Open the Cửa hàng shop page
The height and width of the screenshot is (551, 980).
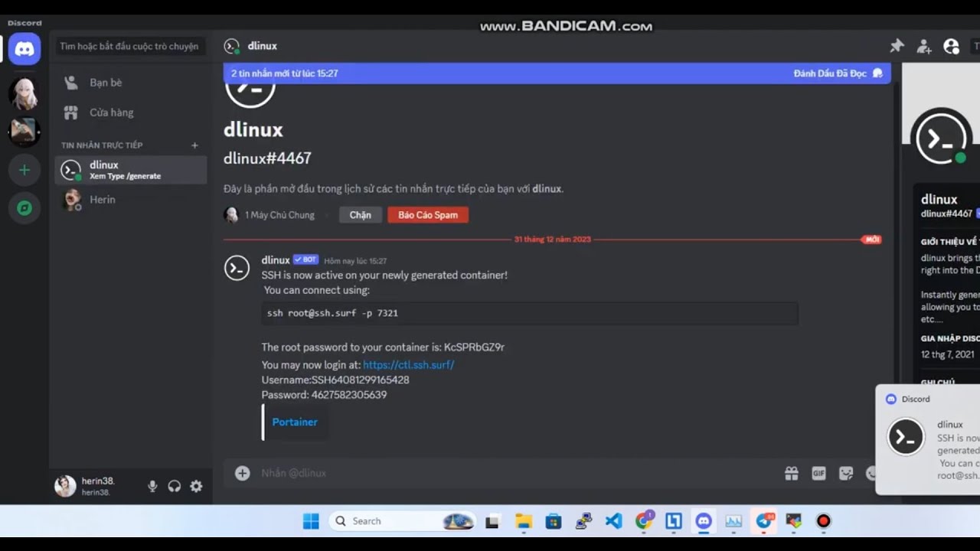pos(131,112)
